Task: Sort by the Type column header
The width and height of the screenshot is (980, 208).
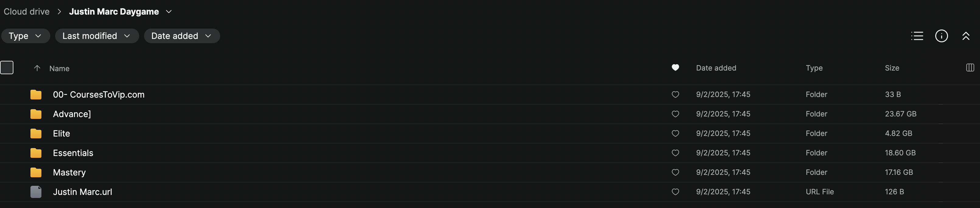Action: click(x=814, y=68)
